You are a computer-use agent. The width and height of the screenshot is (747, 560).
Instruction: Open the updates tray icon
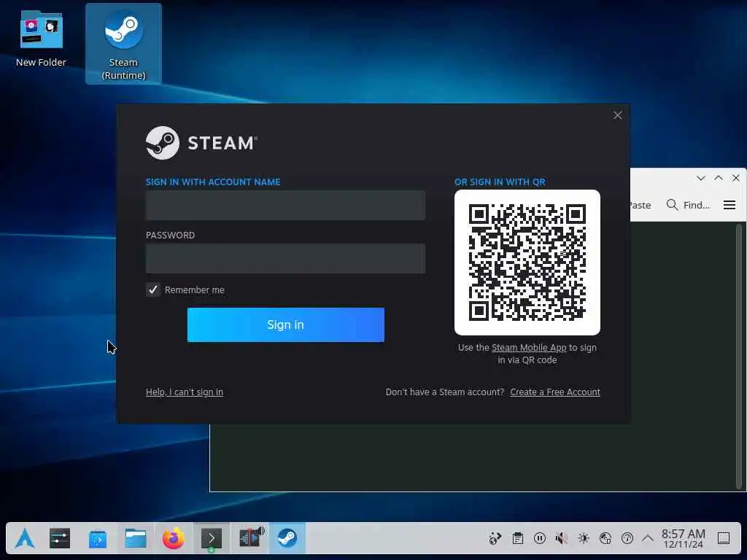[x=495, y=539]
